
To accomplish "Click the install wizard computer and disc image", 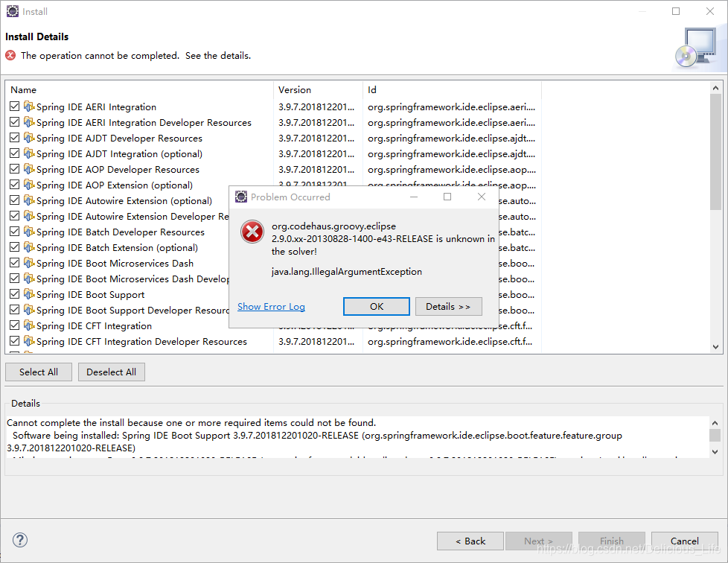I will pos(695,48).
